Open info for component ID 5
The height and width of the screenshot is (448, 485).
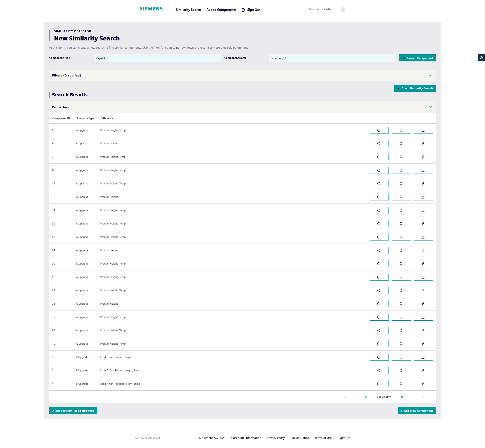(x=379, y=130)
